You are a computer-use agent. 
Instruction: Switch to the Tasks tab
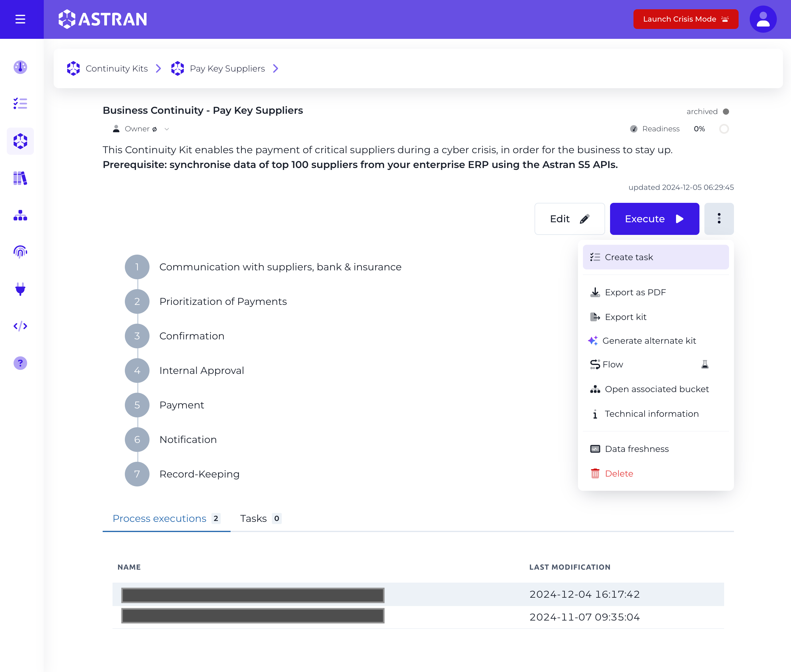click(x=260, y=518)
